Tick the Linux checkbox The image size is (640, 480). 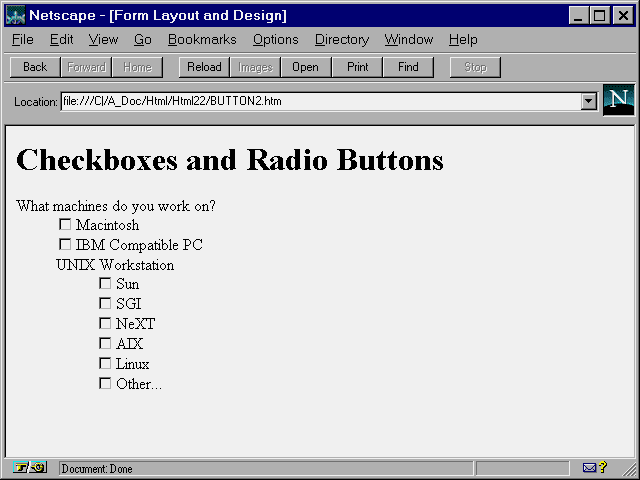105,363
